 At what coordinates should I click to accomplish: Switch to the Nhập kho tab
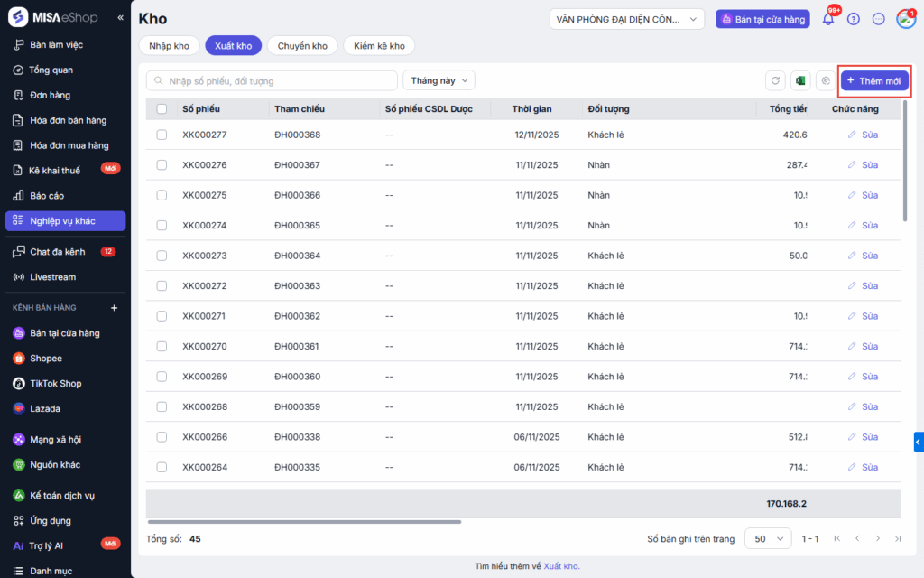170,46
